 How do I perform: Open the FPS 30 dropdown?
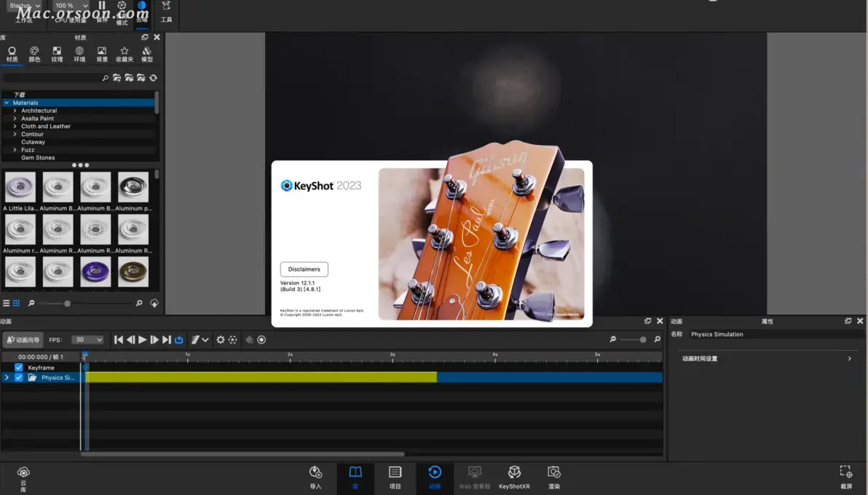click(x=87, y=340)
